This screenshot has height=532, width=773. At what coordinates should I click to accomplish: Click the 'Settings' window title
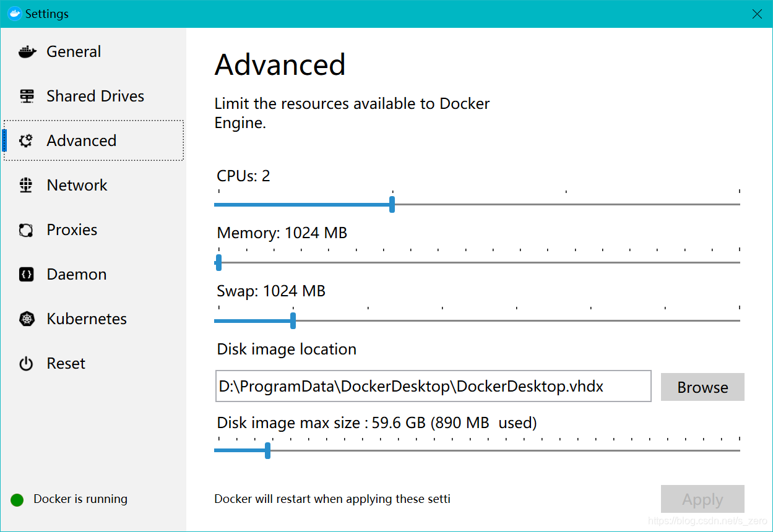point(47,14)
